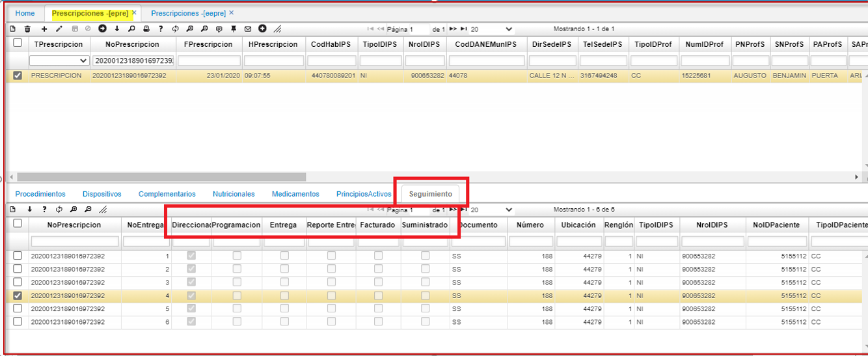The height and width of the screenshot is (356, 868).
Task: Open the Seguimiento grid page size dropdown
Action: [x=491, y=210]
